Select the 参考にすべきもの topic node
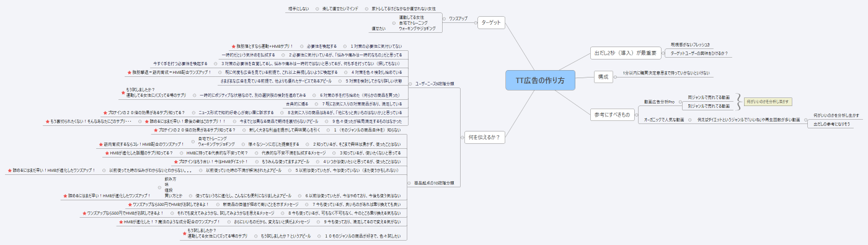 [613, 114]
